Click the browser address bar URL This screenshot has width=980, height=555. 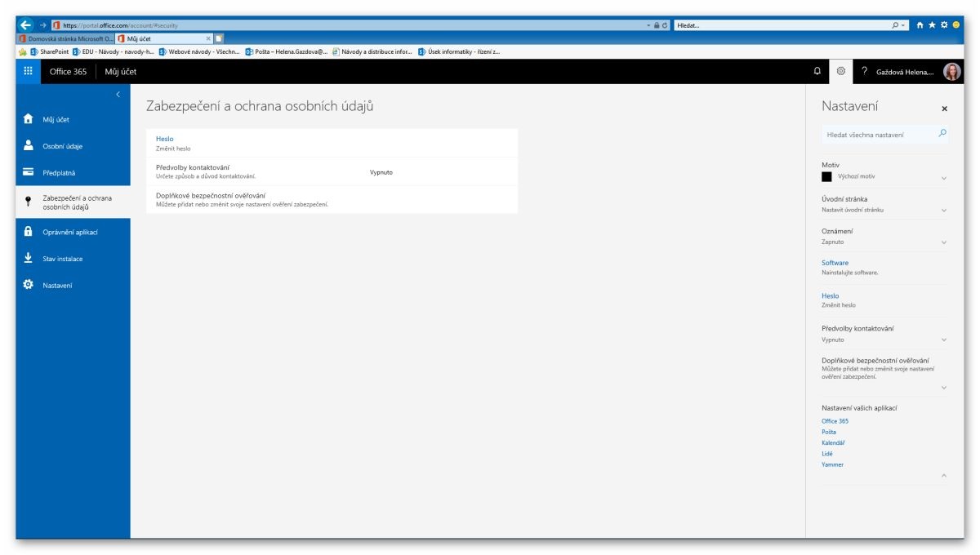pyautogui.click(x=121, y=25)
